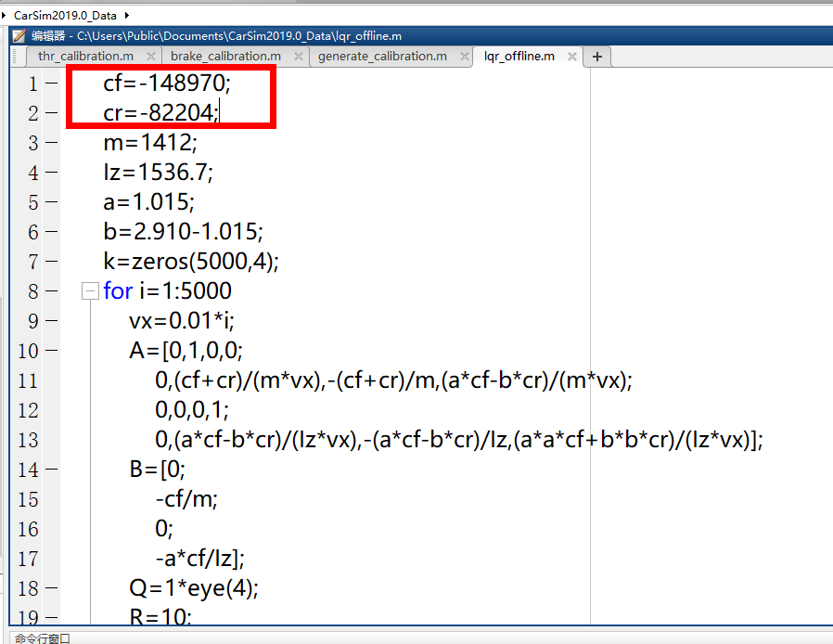Viewport: 833px width, 644px height.
Task: Click code line 'vx=0.01*i;'
Action: coord(182,321)
